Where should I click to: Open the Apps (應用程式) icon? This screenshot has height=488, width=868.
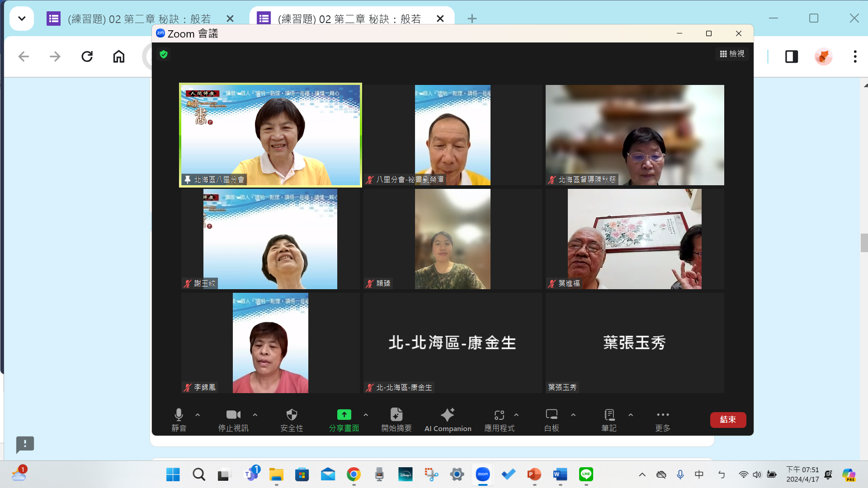click(x=499, y=415)
